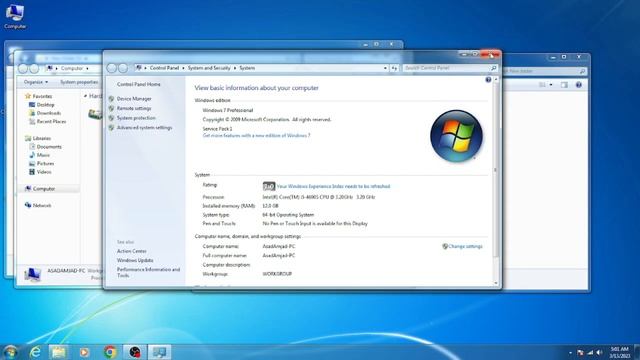Screen dimensions: 640x360
Task: Select Control Panel in the breadcrumb
Action: (x=164, y=68)
